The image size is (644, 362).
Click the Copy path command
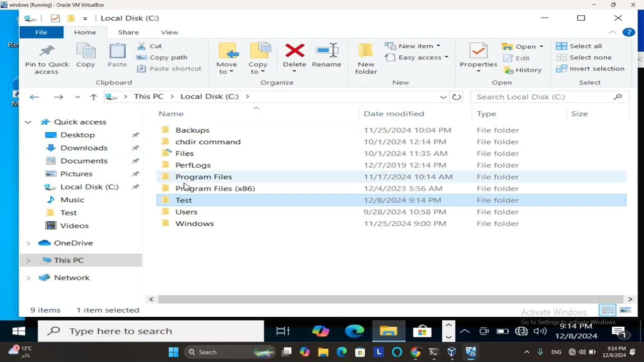[x=162, y=57]
